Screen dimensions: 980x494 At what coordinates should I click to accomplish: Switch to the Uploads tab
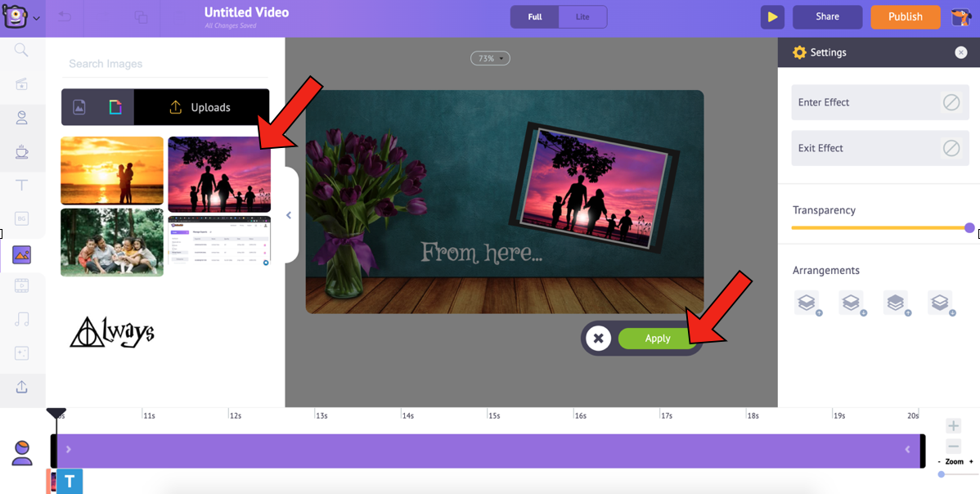[201, 107]
